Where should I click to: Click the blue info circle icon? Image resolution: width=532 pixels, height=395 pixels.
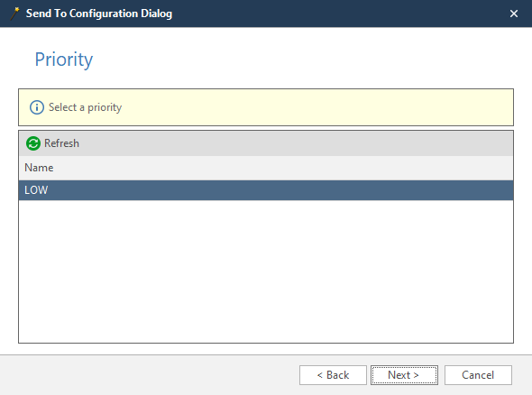pyautogui.click(x=37, y=107)
